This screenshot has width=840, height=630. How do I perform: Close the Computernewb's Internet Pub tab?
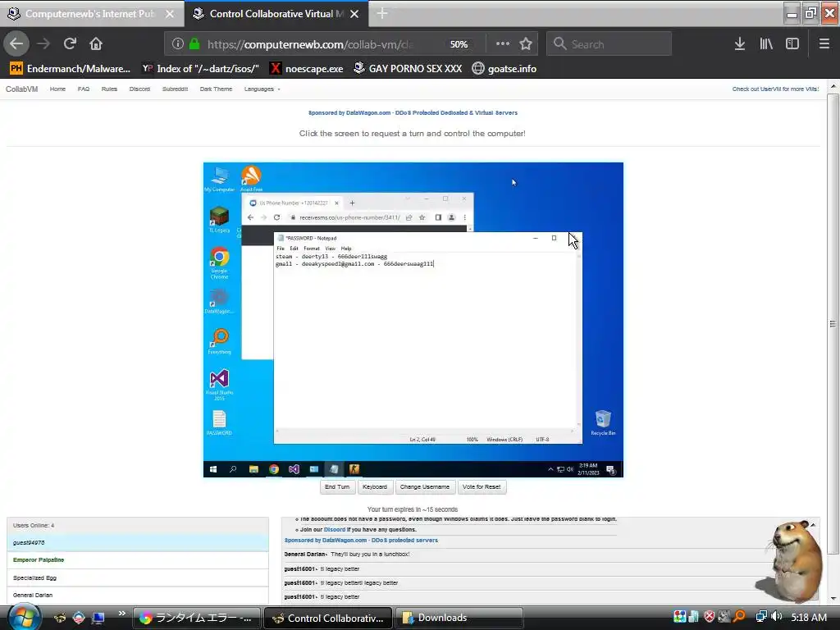click(170, 14)
